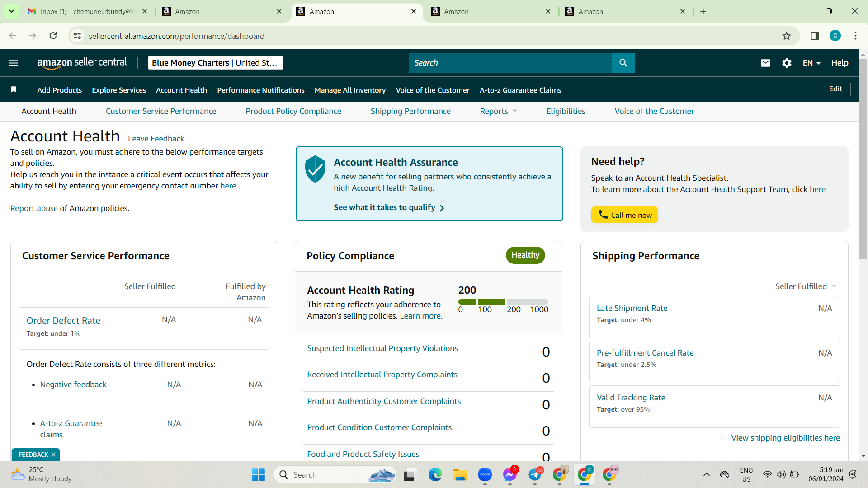Open the Order Defect Rate link
The image size is (868, 488).
tap(63, 320)
